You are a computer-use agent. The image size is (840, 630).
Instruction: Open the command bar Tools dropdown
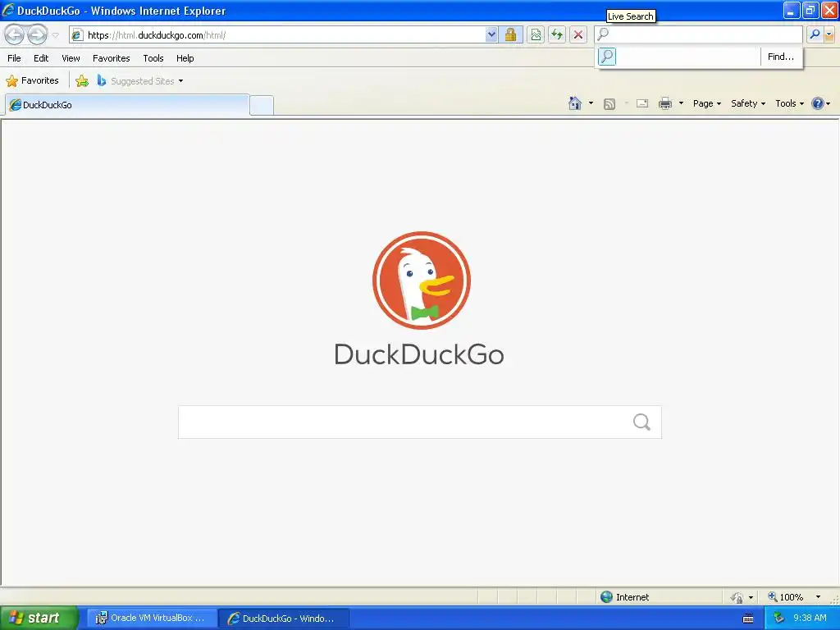789,103
